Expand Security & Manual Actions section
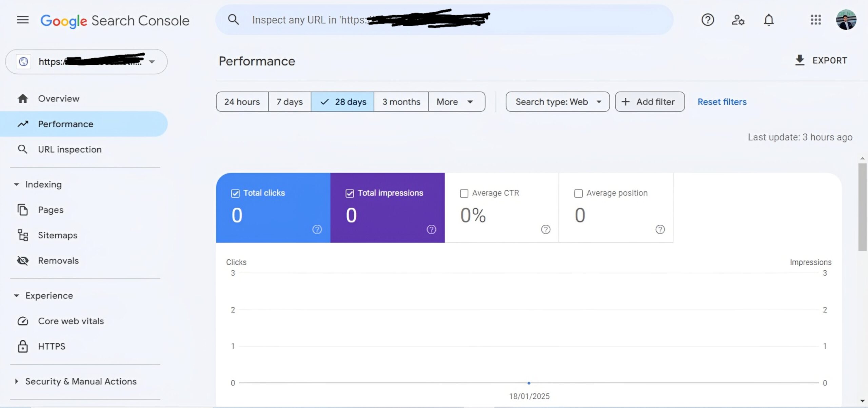The height and width of the screenshot is (408, 868). coord(81,382)
